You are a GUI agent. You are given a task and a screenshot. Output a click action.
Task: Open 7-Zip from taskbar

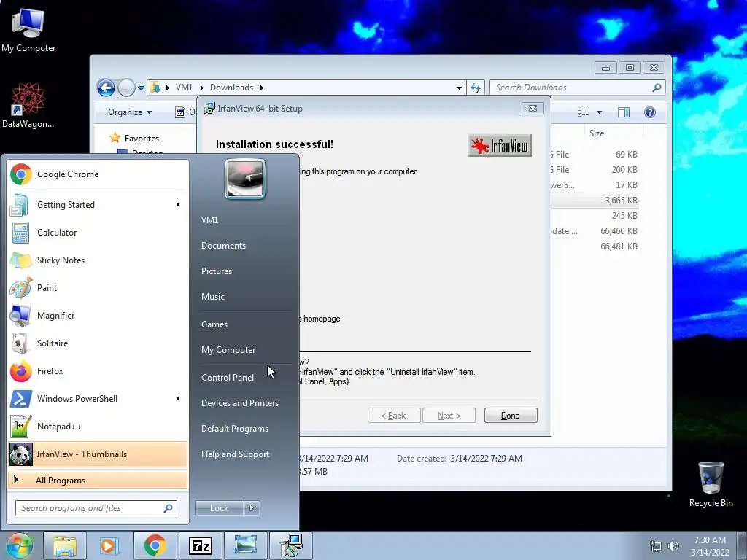(200, 545)
